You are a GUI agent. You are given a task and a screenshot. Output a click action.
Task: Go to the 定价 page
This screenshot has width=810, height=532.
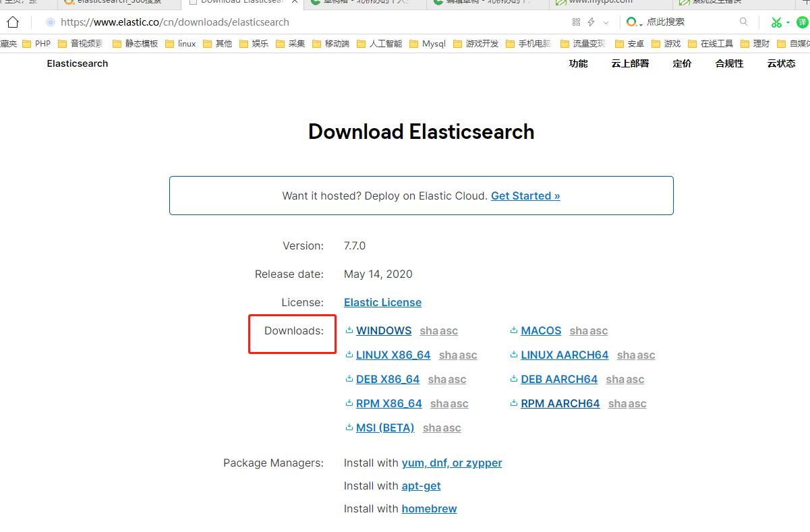pos(682,63)
